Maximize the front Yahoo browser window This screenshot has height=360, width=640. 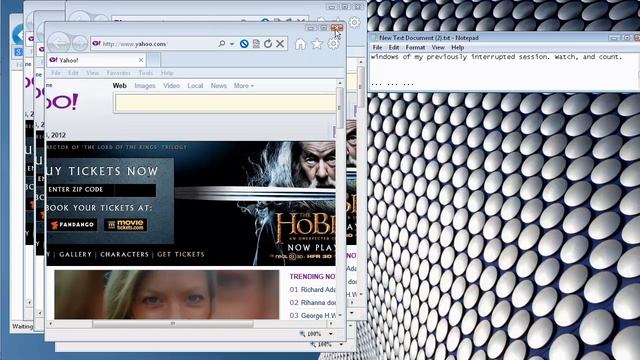pos(324,27)
